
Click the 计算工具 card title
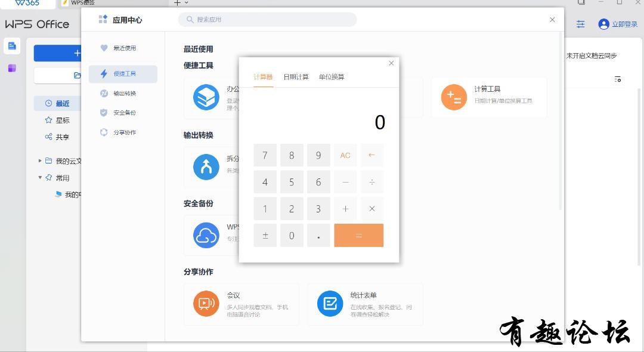click(x=487, y=89)
